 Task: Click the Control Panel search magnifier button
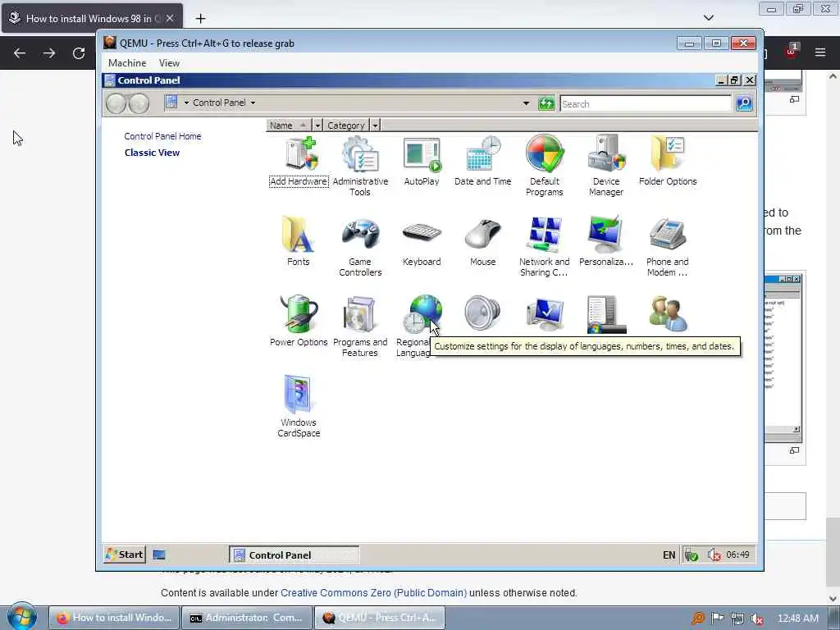[744, 103]
